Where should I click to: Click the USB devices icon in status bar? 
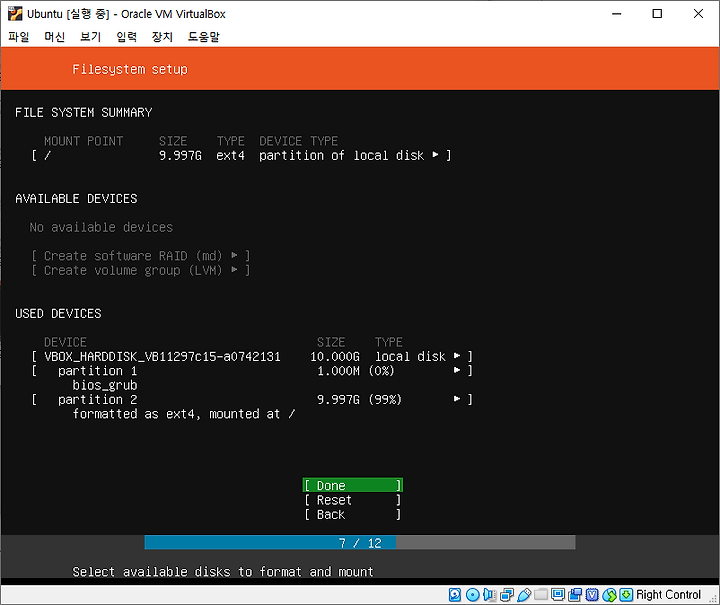[524, 594]
